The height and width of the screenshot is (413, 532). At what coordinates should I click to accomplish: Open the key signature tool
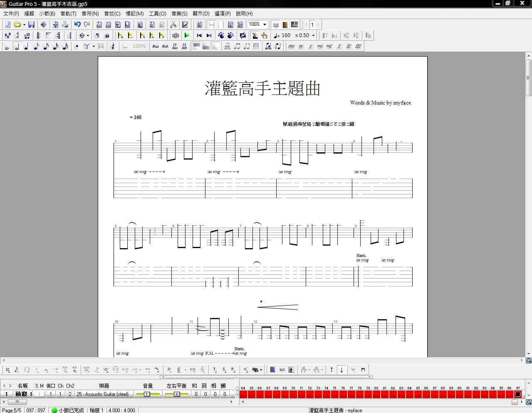7,35
